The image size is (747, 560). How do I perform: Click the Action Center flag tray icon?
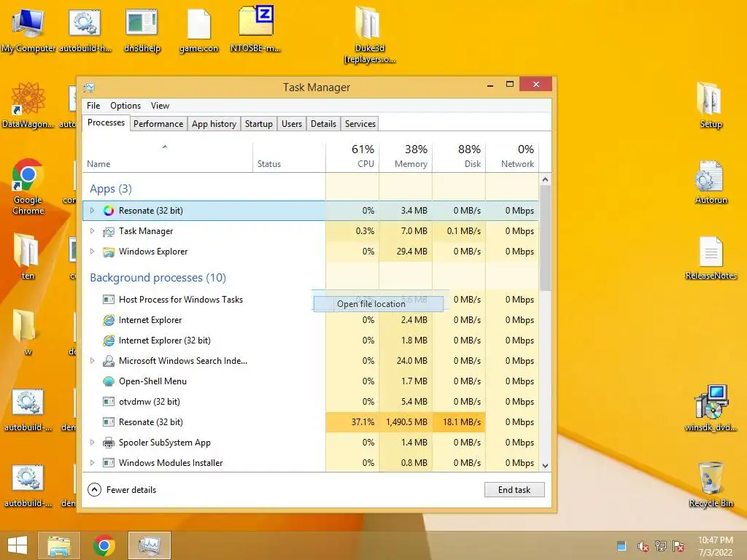pyautogui.click(x=679, y=546)
